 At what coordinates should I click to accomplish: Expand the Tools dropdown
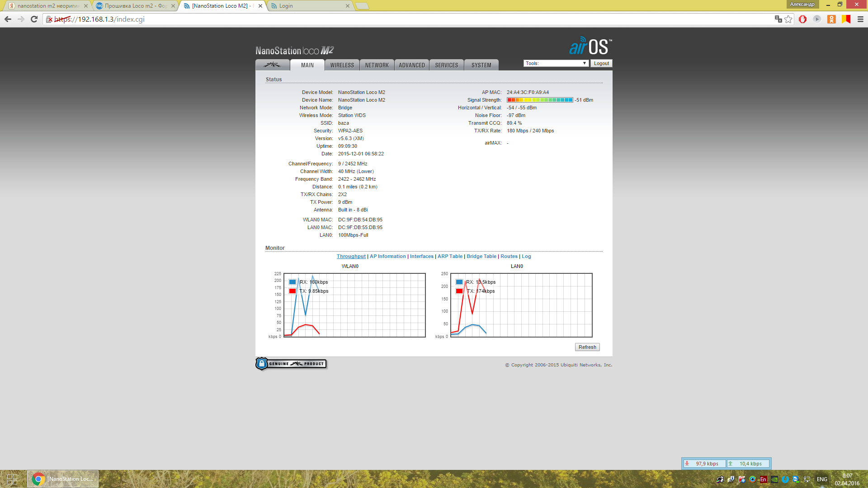pyautogui.click(x=556, y=63)
